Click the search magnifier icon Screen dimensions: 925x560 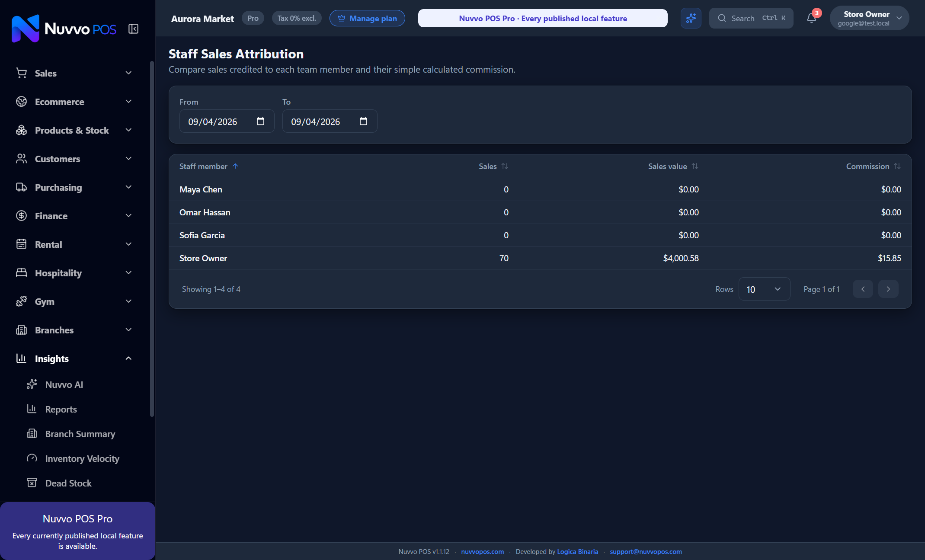click(722, 18)
